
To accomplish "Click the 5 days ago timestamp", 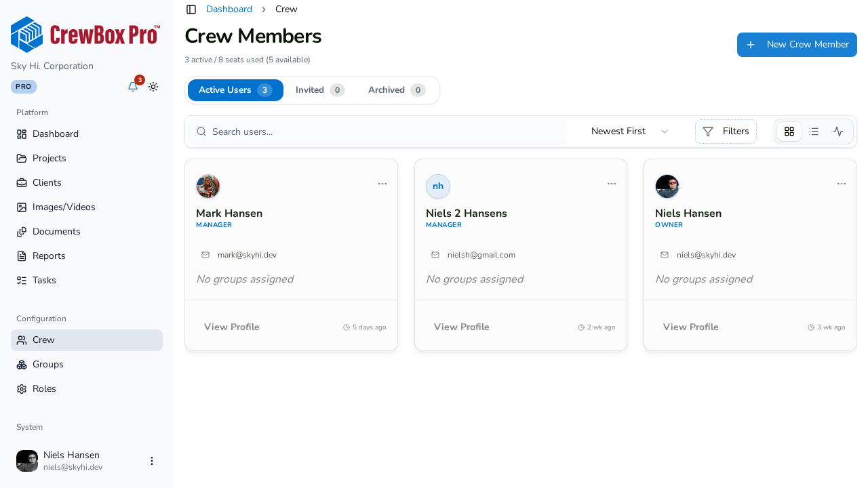I will 365,327.
